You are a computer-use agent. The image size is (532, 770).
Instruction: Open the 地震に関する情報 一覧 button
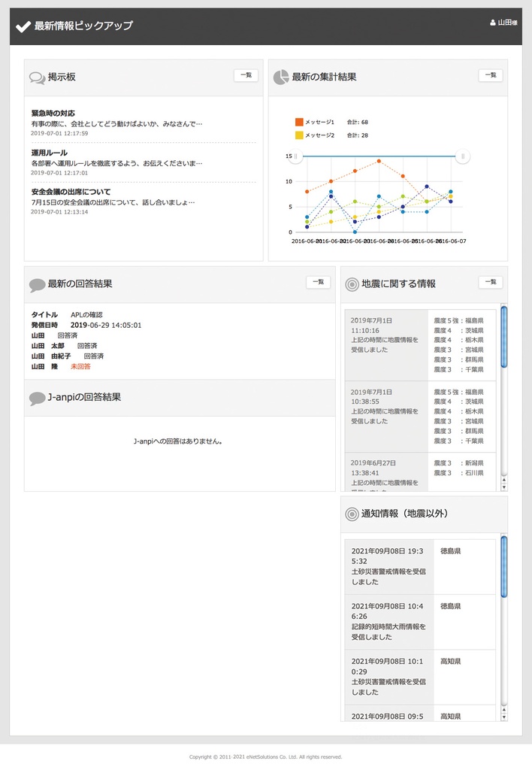tap(490, 282)
